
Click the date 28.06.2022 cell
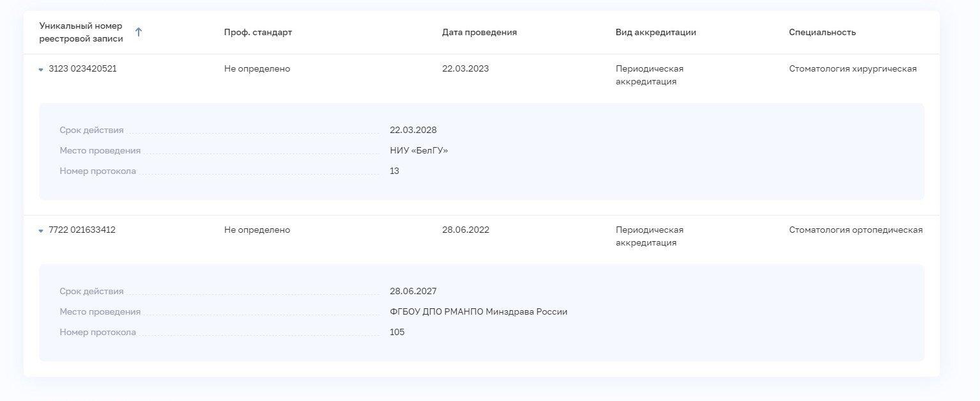coord(466,230)
